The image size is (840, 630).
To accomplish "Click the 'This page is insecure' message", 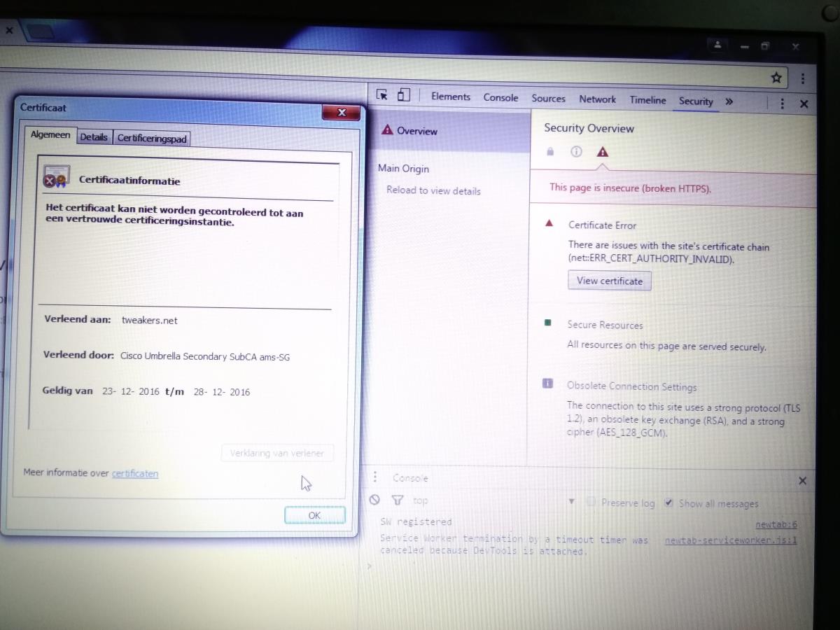I will pyautogui.click(x=630, y=188).
